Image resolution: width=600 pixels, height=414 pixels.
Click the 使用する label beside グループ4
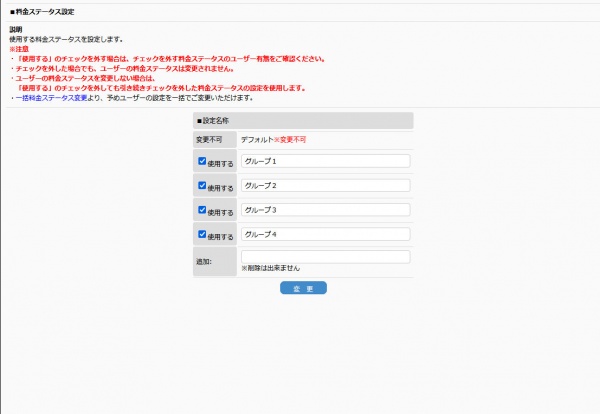(221, 237)
